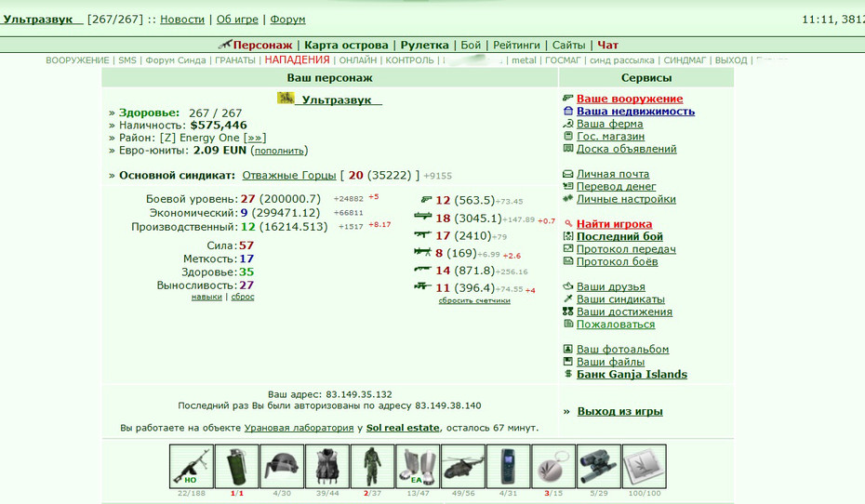Image resolution: width=865 pixels, height=504 pixels.
Task: Click the weapon skill icon at level 18
Action: pos(422,217)
